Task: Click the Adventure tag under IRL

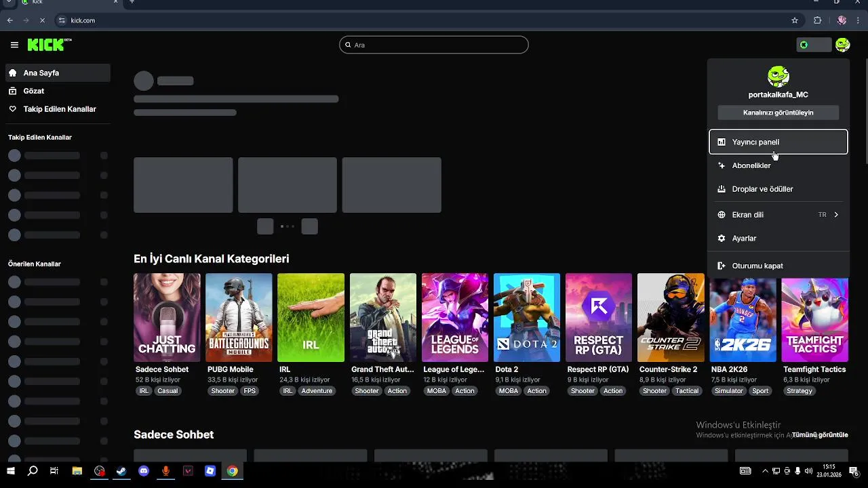Action: click(x=317, y=391)
